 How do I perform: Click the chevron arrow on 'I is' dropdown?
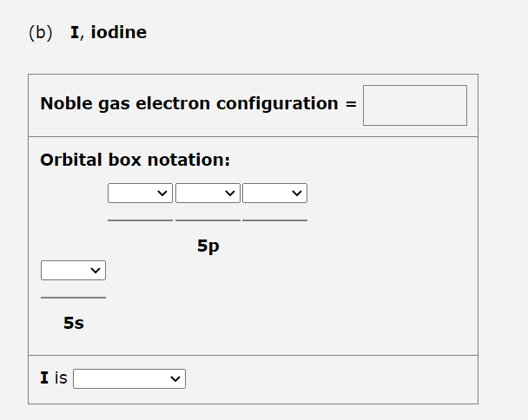click(x=175, y=379)
